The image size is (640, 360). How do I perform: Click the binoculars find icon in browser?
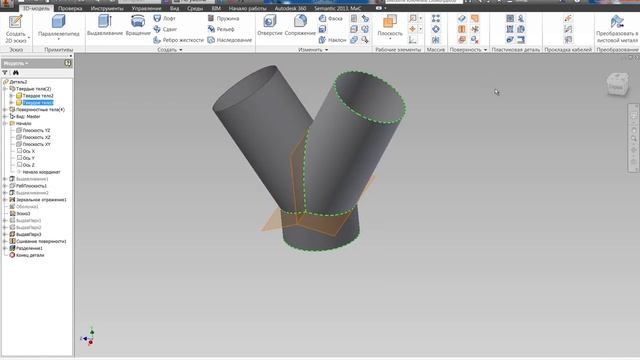[x=16, y=73]
